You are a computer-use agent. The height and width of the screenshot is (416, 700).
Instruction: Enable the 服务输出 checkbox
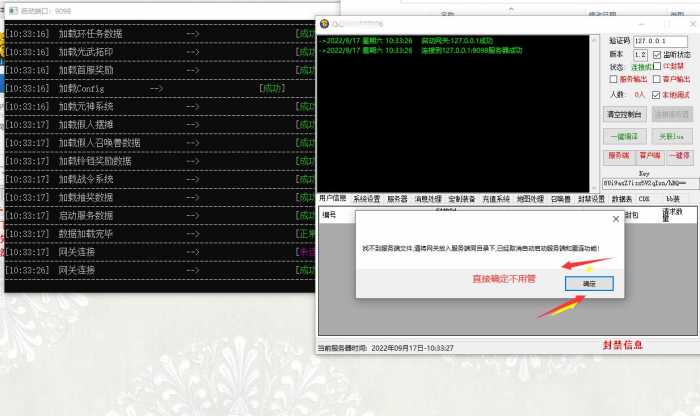pyautogui.click(x=614, y=79)
